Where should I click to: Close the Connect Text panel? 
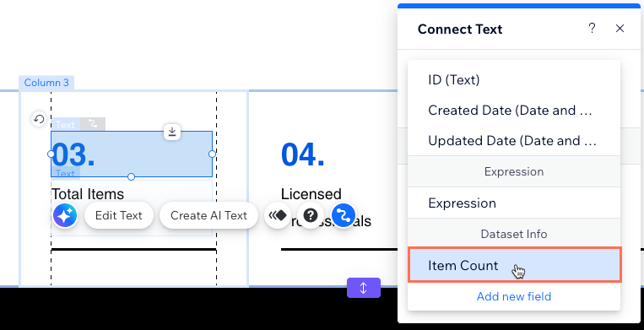[620, 29]
